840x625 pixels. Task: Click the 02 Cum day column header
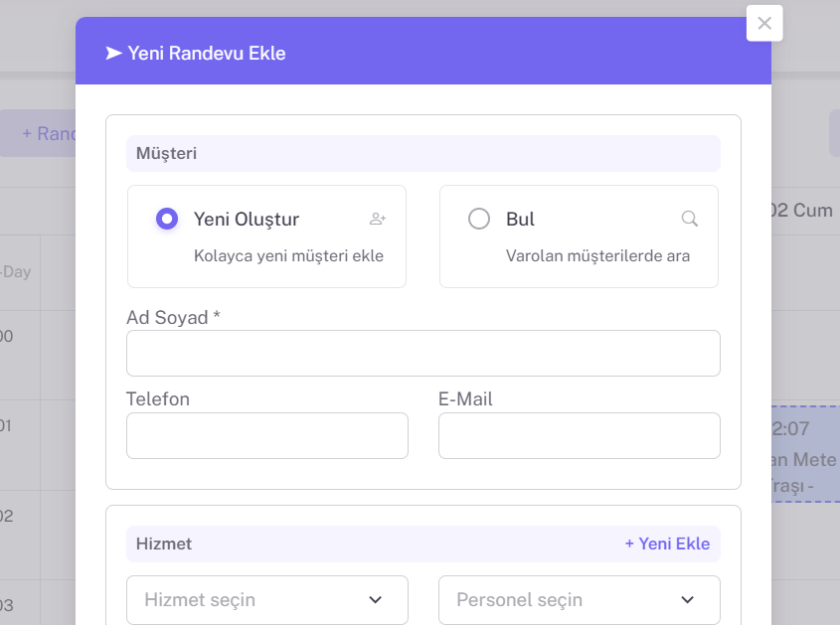click(x=803, y=211)
